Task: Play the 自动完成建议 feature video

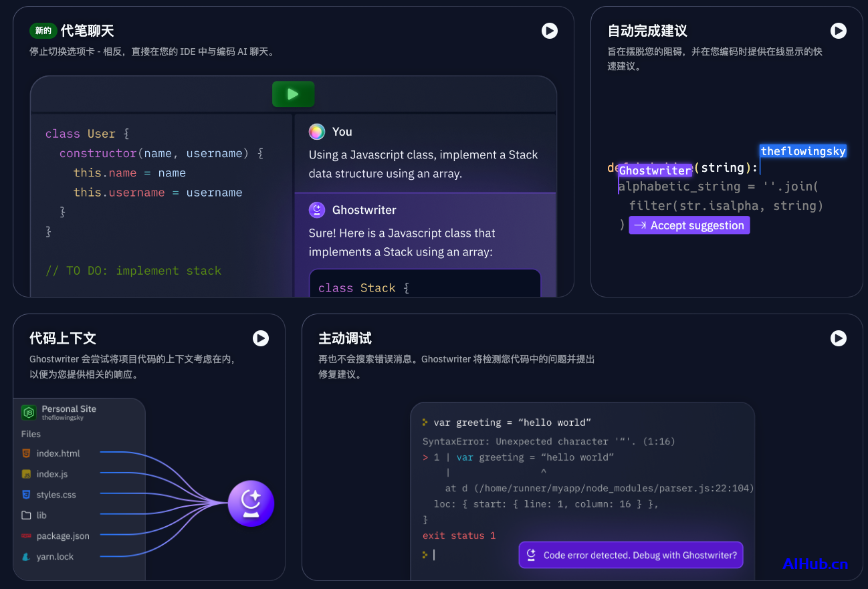Action: click(838, 31)
